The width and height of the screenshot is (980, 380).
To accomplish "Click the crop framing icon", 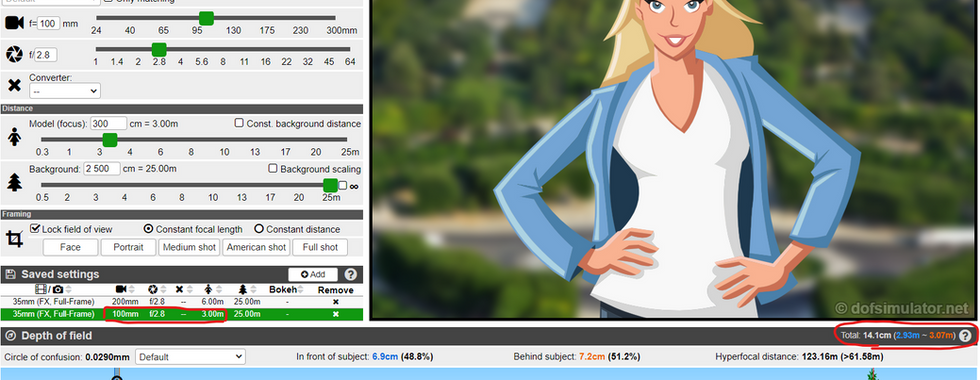I will [14, 239].
